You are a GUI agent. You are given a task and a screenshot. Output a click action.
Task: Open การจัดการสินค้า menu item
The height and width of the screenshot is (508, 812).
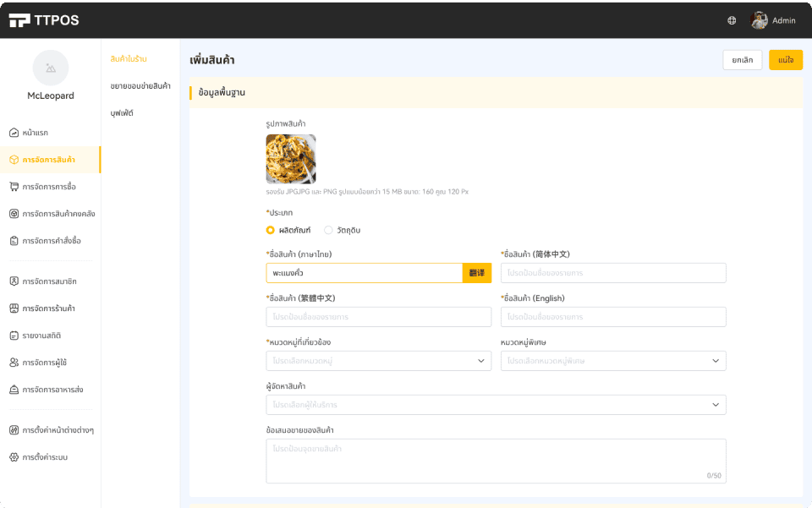pos(50,160)
